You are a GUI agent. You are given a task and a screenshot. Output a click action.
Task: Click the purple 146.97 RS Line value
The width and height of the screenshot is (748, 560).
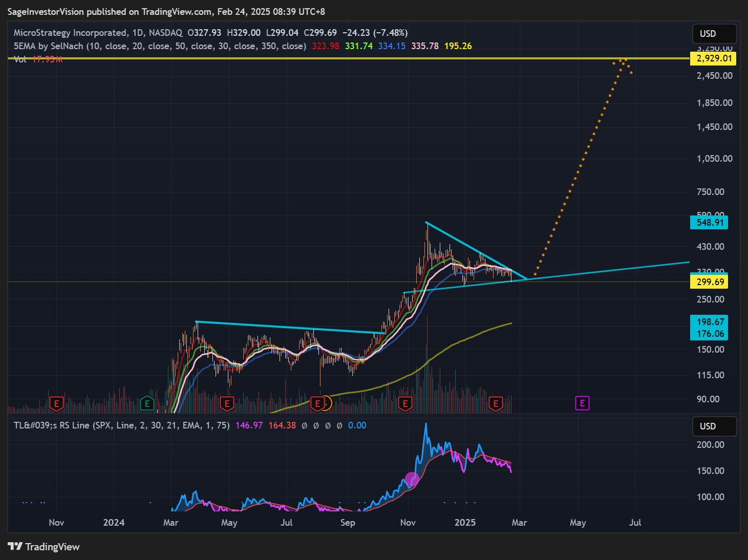(249, 425)
